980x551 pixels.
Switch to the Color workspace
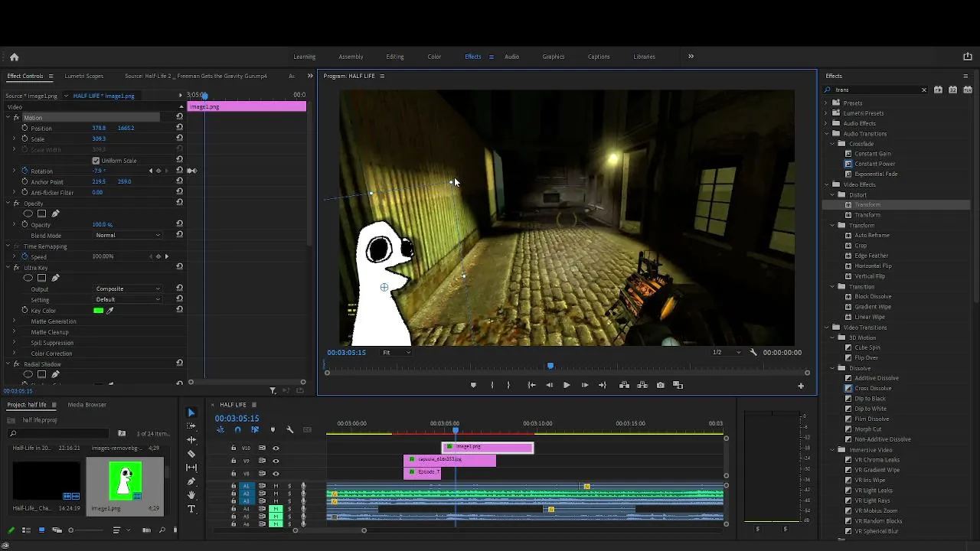(x=434, y=57)
